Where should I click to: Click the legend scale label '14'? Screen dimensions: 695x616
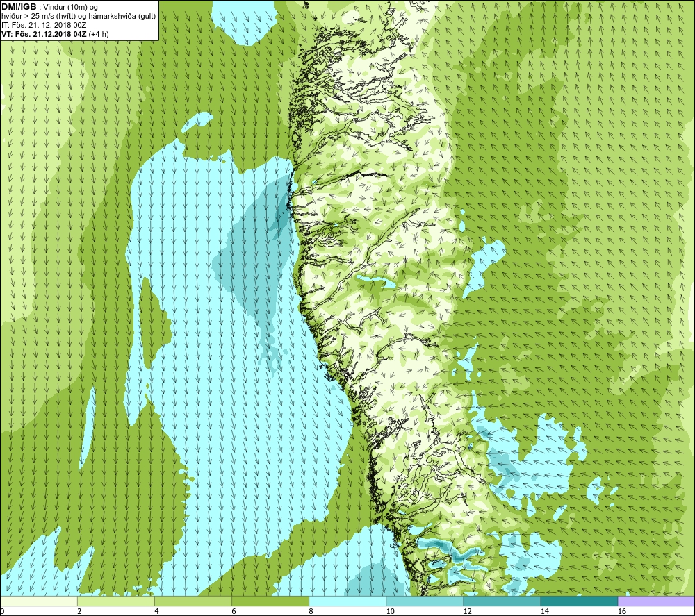544,612
